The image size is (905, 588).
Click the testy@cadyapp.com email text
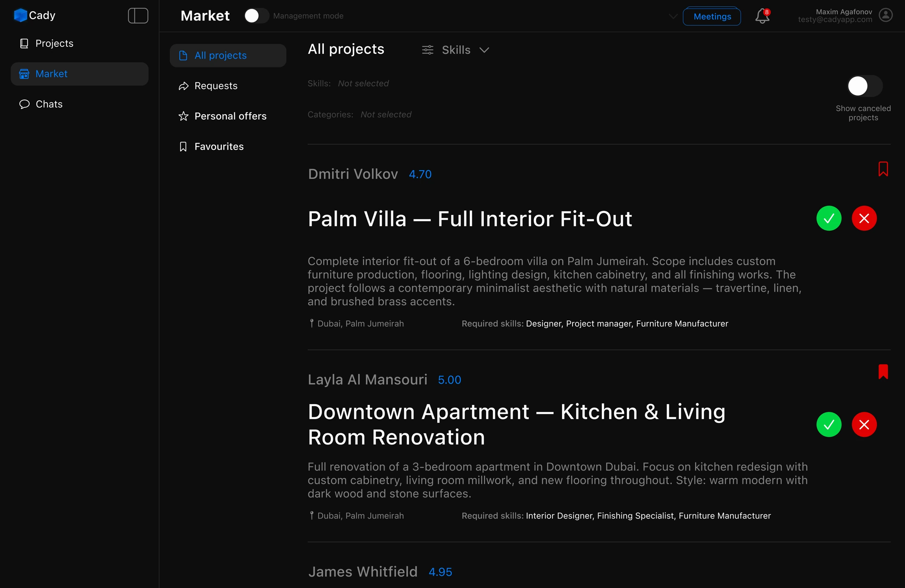(x=835, y=19)
